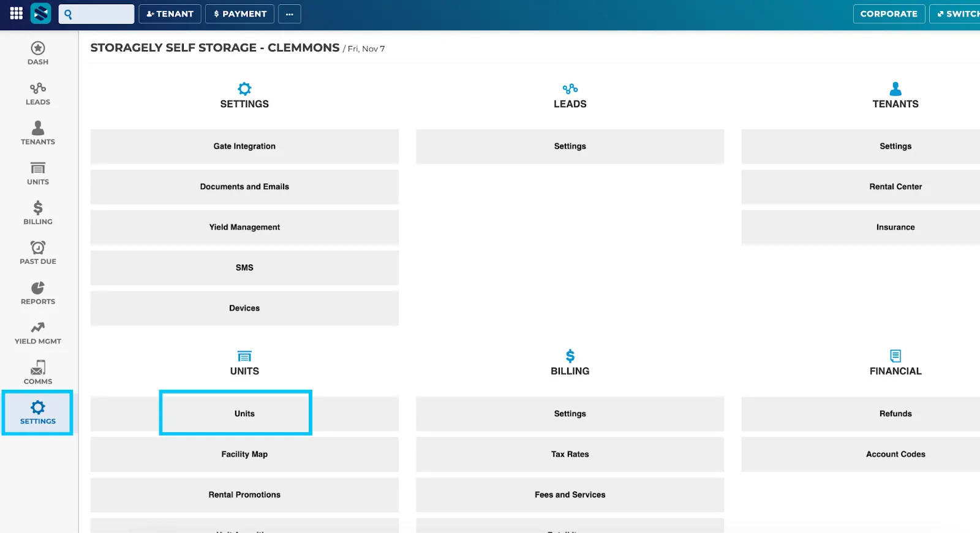The image size is (980, 533).
Task: Open Tax Rates settings
Action: click(x=570, y=454)
